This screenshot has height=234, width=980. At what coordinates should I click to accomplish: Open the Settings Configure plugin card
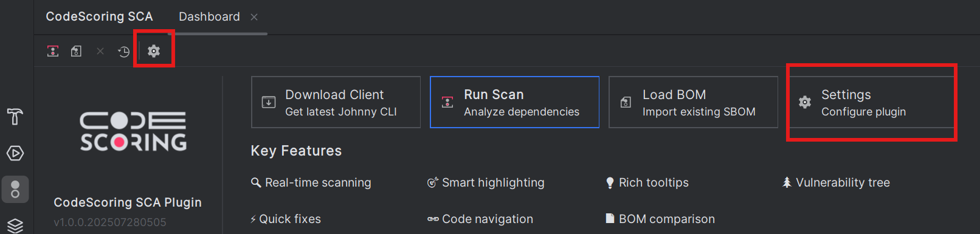(872, 102)
